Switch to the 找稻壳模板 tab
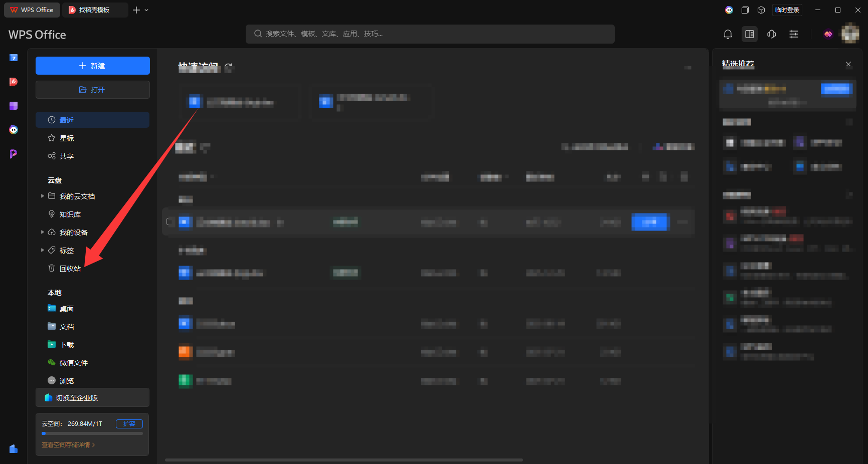Image resolution: width=868 pixels, height=464 pixels. (94, 10)
